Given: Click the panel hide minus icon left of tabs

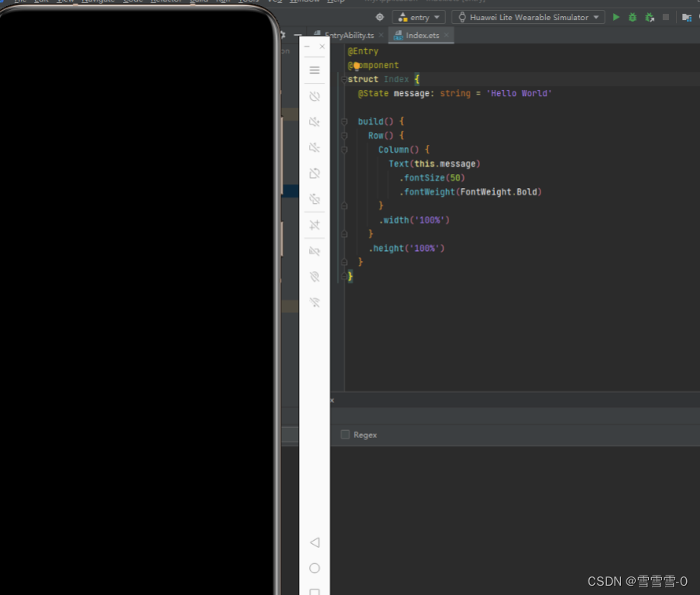Looking at the screenshot, I should click(x=298, y=34).
